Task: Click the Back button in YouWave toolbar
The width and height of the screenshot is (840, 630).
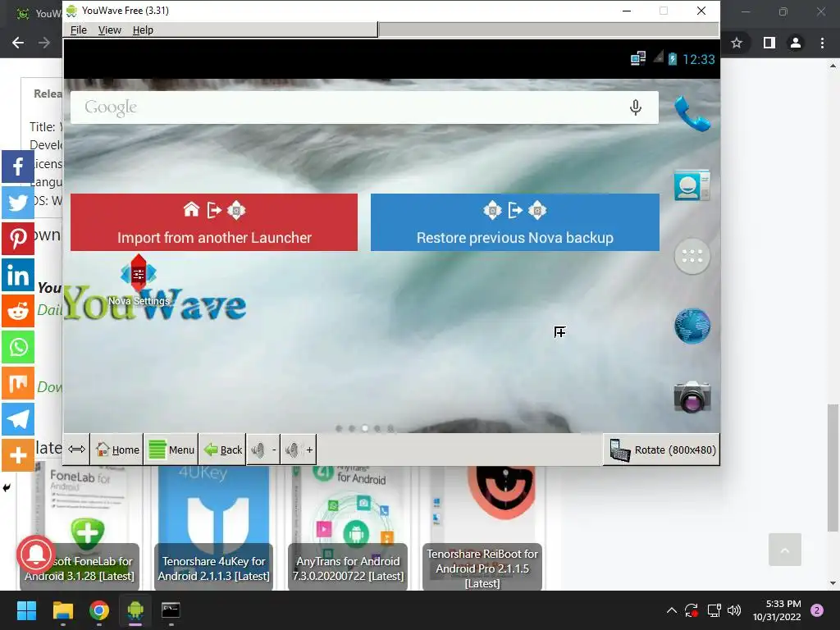Action: [223, 450]
